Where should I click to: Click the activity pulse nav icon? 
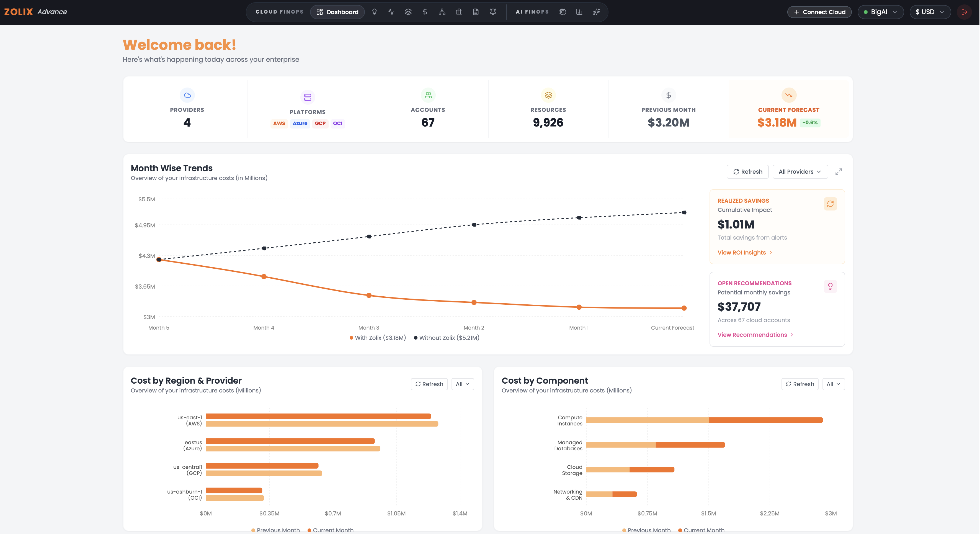(x=391, y=12)
